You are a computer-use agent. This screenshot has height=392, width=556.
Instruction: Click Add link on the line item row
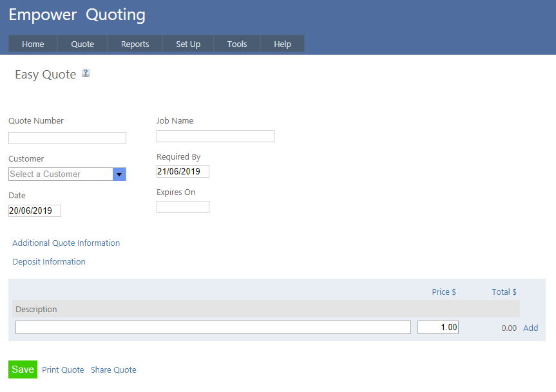tap(530, 328)
